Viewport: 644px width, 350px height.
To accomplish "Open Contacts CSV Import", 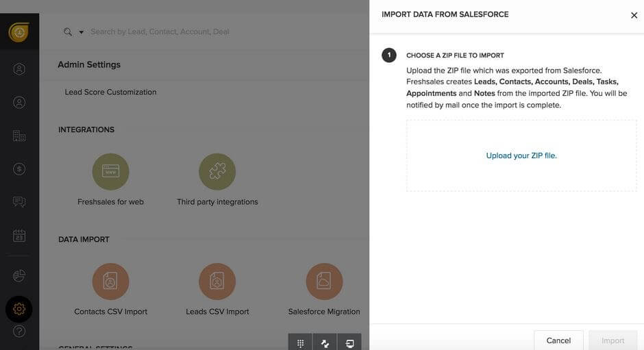I will (x=110, y=282).
